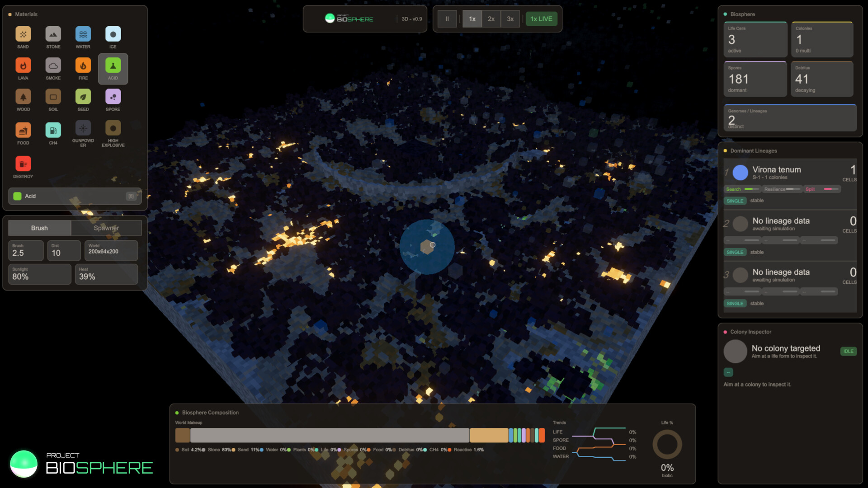Click the colony inspector minus button
868x488 pixels.
coord(728,372)
